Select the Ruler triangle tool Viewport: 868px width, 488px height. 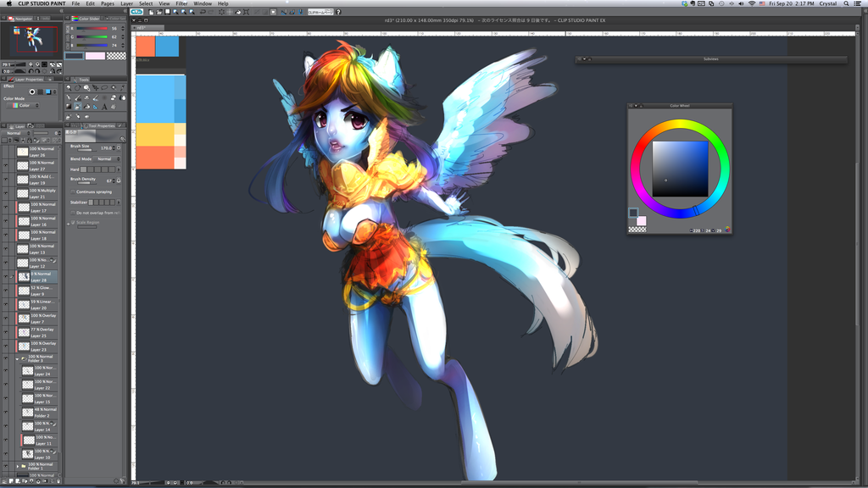pos(95,107)
